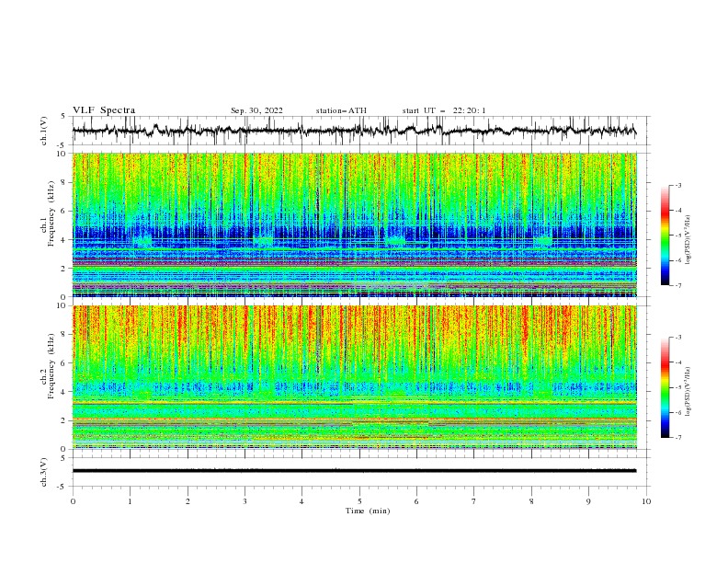Click the ch.2 spectrogram color scale bar
The height and width of the screenshot is (563, 728).
(x=665, y=387)
